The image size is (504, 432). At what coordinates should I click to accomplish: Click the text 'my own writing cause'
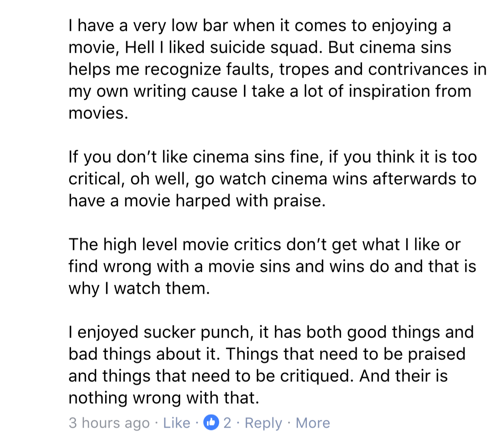[x=153, y=91]
